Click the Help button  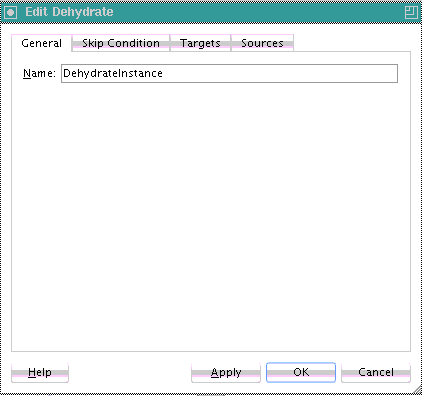click(40, 372)
